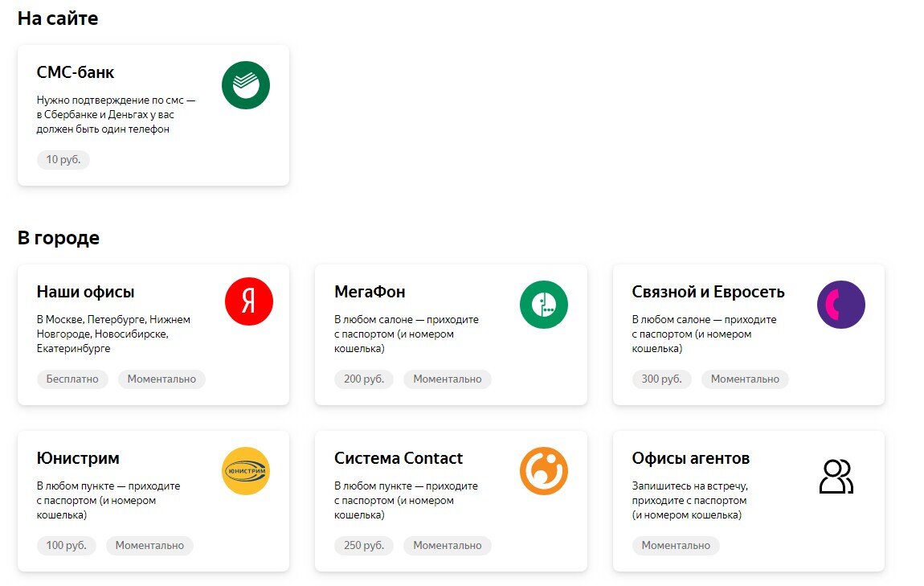Screen dimensions: 924x586
Task: Click text 'В Москве, Петербурге, Нижнем Новгороде'
Action: (x=113, y=334)
